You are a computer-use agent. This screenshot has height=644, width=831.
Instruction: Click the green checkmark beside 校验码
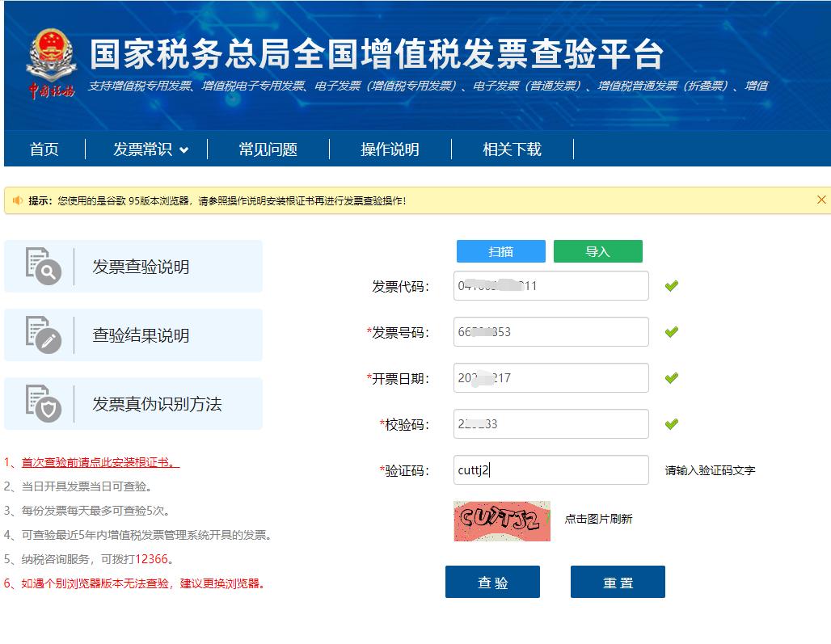(x=670, y=423)
